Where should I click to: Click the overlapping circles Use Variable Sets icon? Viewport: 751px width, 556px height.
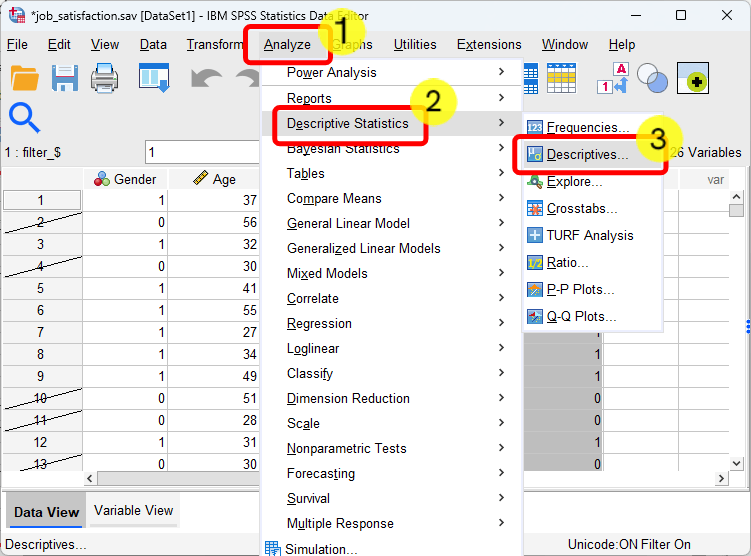click(652, 78)
